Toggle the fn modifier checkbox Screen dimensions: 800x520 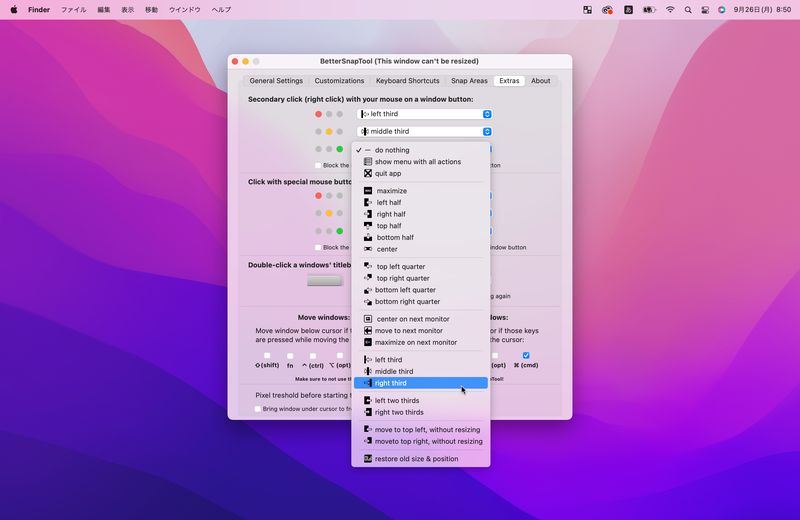coord(290,356)
